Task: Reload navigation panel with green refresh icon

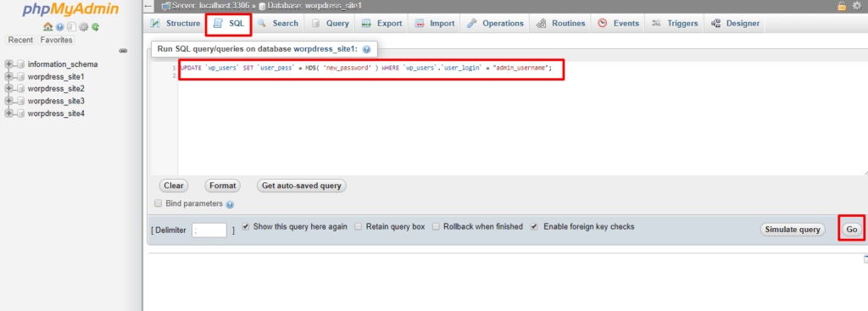Action: click(95, 26)
